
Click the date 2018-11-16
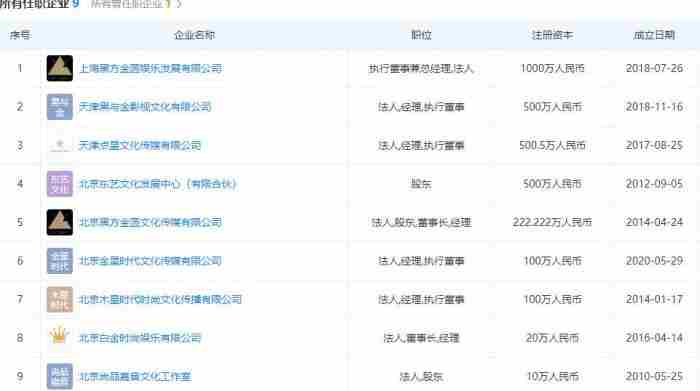click(654, 107)
